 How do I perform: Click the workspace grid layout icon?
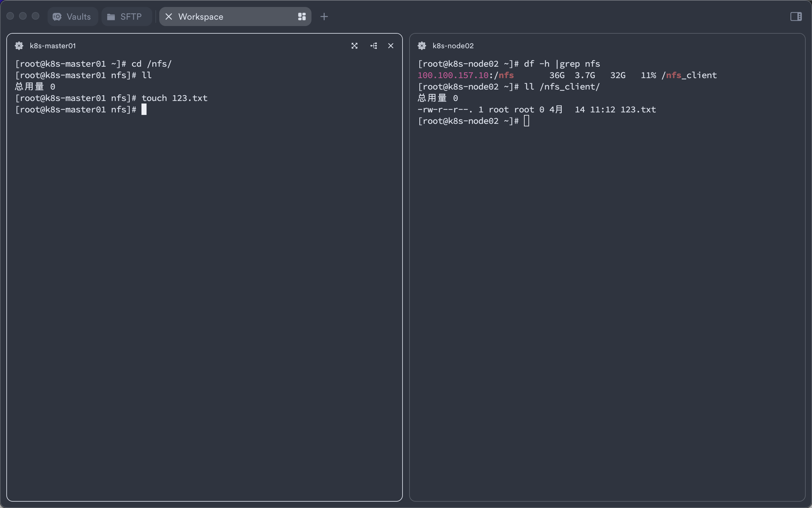pos(302,17)
